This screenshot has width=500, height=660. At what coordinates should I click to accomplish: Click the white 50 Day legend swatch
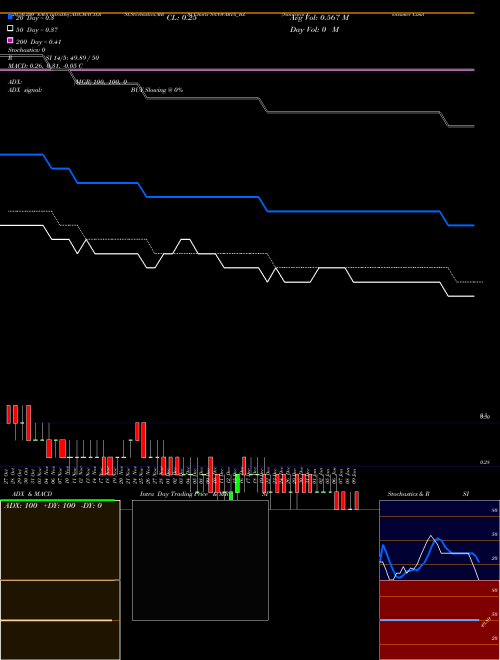click(10, 29)
